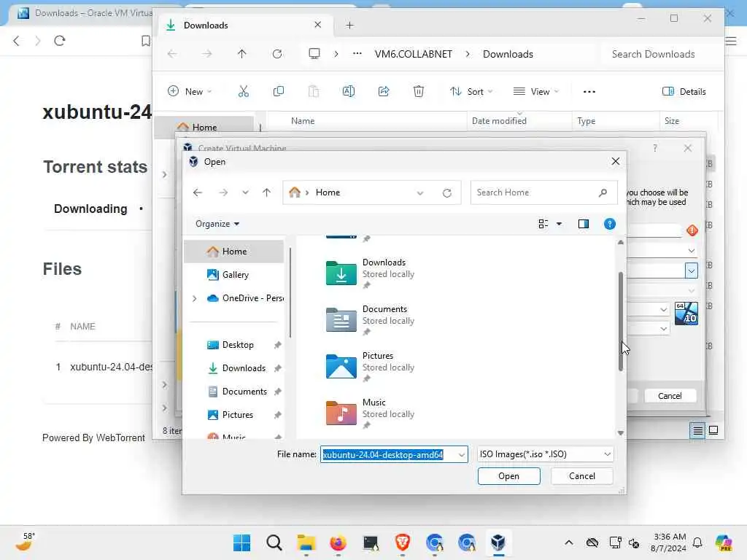Select the Documents folder icon in file list
Image resolution: width=747 pixels, height=560 pixels.
coord(341,319)
